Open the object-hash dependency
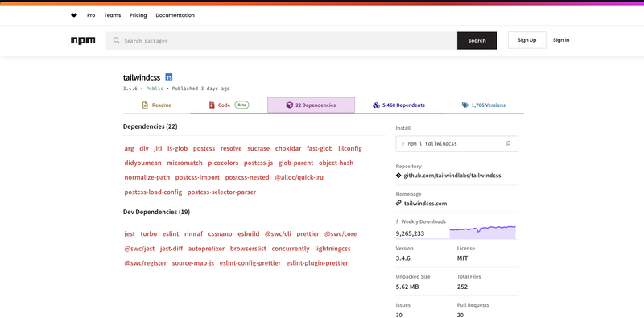This screenshot has width=644, height=318. coord(336,163)
